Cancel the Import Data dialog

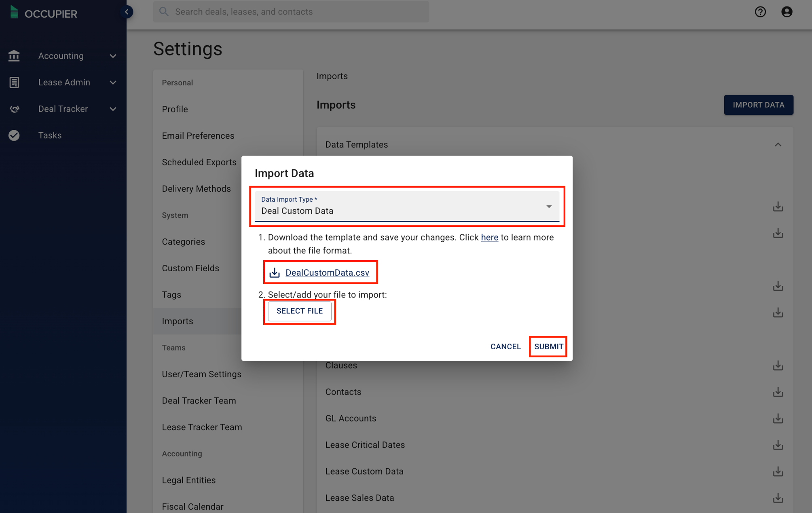(x=505, y=346)
